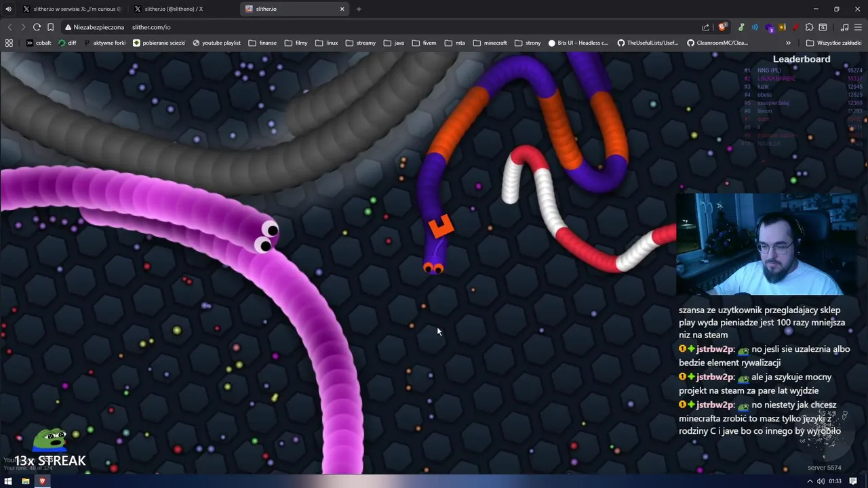Click the red pen extension icon

[x=795, y=27]
